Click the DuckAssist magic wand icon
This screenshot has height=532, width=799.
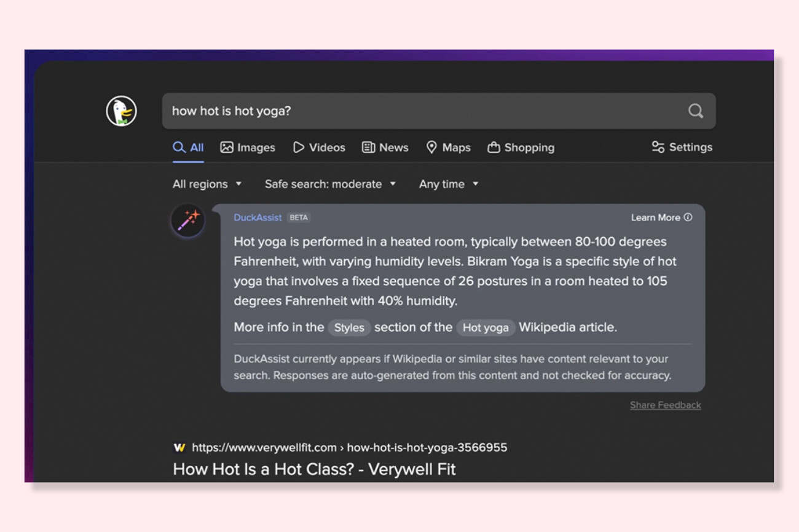(187, 220)
